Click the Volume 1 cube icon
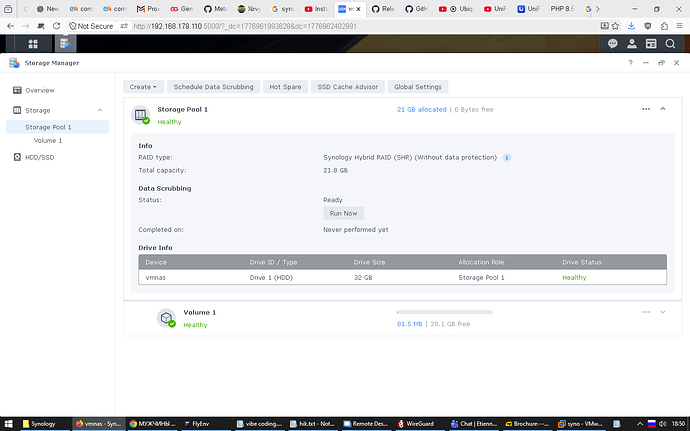Viewport: 690px width, 431px height. [166, 318]
